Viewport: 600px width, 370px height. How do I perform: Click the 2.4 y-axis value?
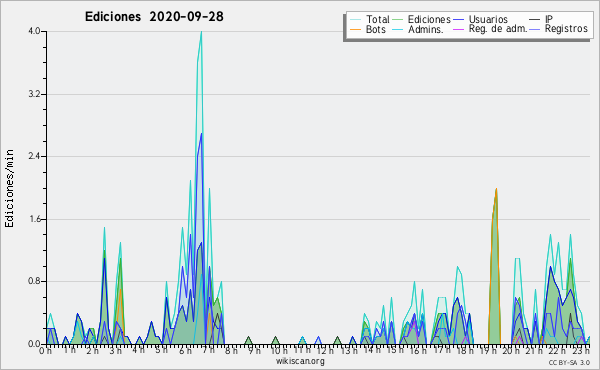[34, 156]
